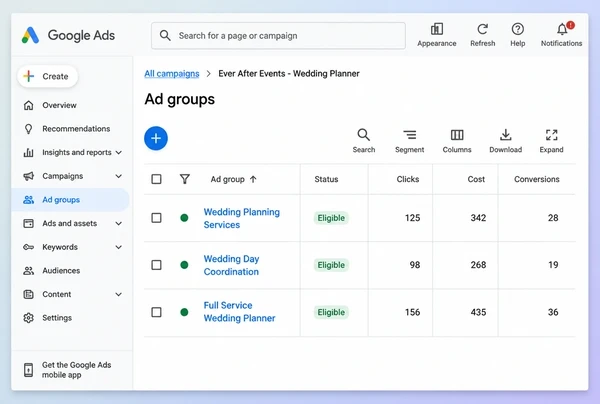Image resolution: width=600 pixels, height=404 pixels.
Task: Click Eligible badge for Full Service Wedding Planner
Action: [331, 312]
